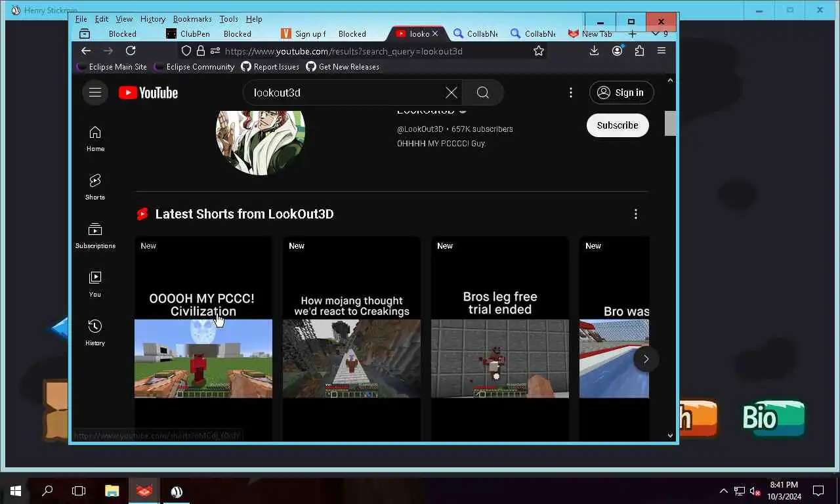Open the workspace icon left of the tabs
The height and width of the screenshot is (504, 840).
coord(85,34)
